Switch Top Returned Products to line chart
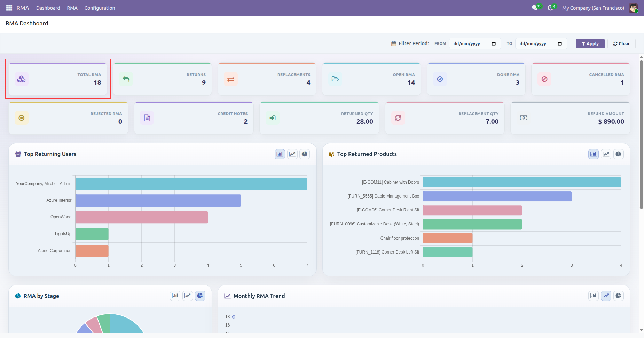This screenshot has height=338, width=644. click(x=606, y=154)
